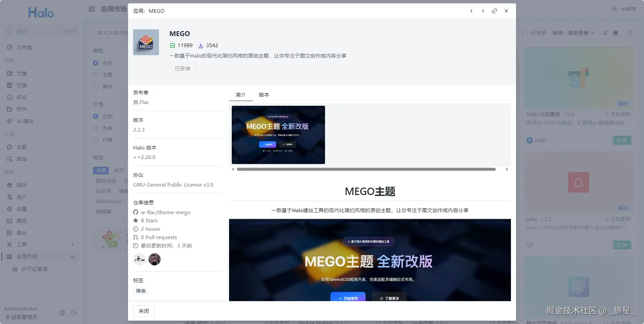Click the download count icon beside 3542
The height and width of the screenshot is (324, 644).
pyautogui.click(x=201, y=45)
